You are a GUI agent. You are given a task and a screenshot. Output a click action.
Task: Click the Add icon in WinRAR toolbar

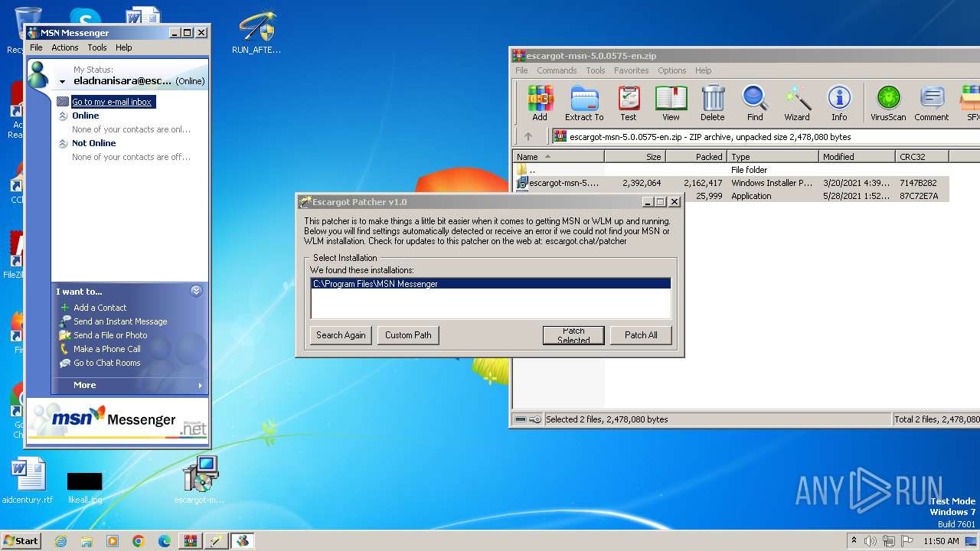(540, 103)
